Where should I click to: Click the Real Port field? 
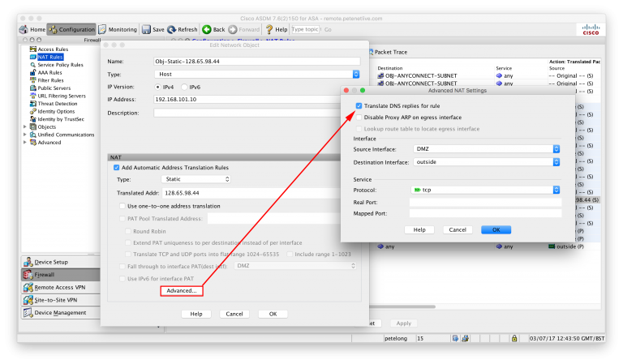(486, 203)
